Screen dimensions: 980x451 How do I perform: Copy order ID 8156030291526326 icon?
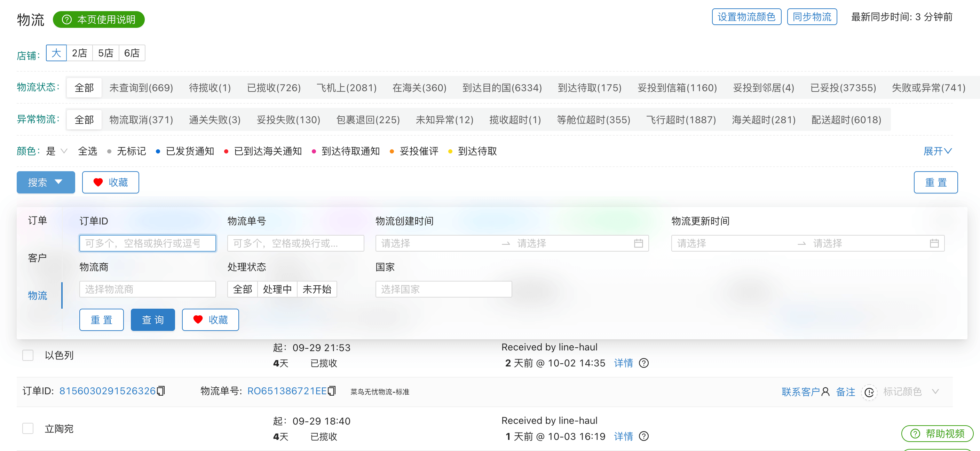click(x=161, y=391)
